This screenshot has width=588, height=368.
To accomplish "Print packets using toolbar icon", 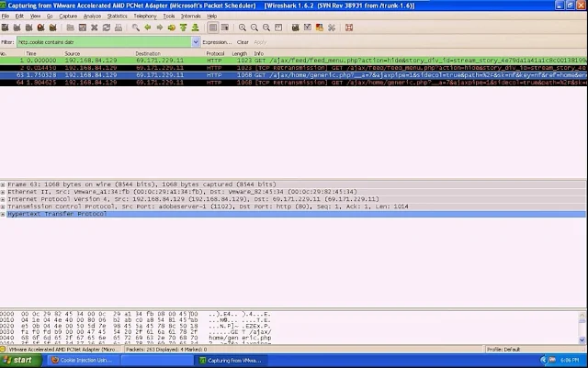I will (119, 28).
